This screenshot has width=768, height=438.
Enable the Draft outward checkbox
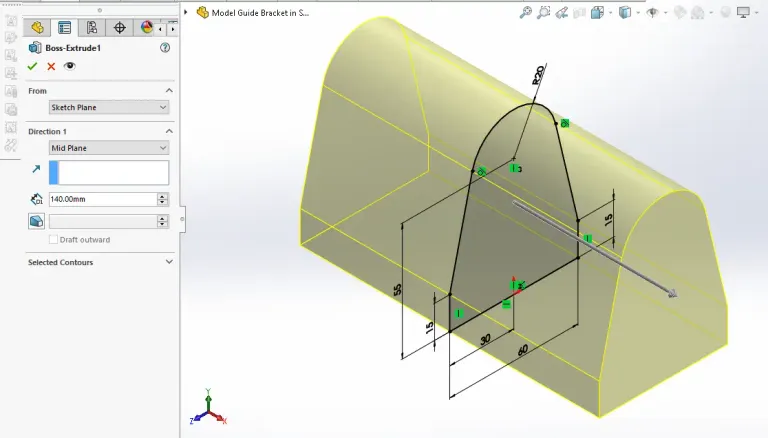[x=53, y=240]
